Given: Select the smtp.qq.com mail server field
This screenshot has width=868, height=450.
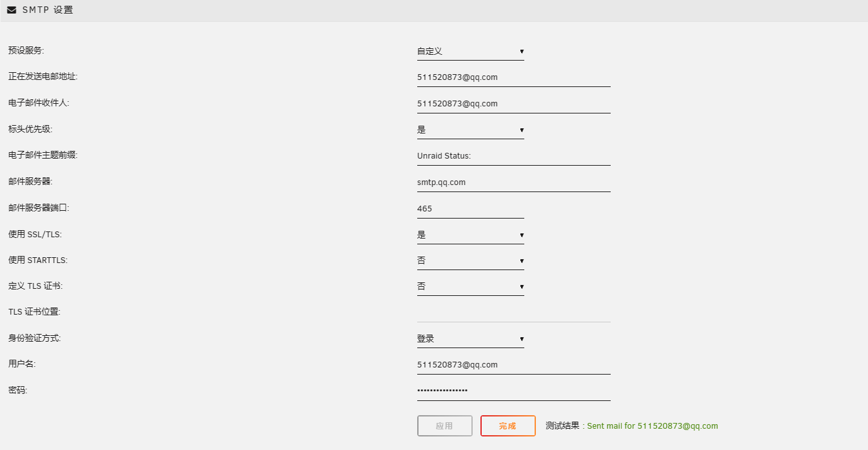Looking at the screenshot, I should pyautogui.click(x=513, y=182).
